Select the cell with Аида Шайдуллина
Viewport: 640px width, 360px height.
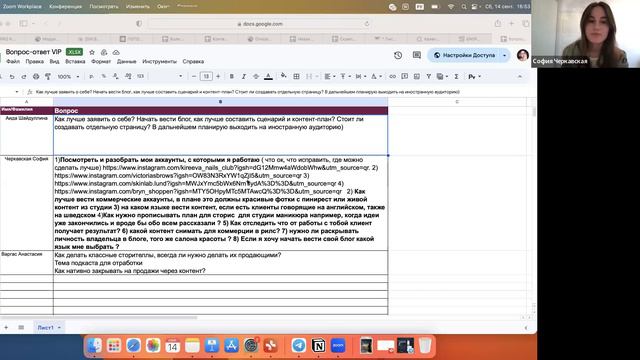click(x=27, y=135)
